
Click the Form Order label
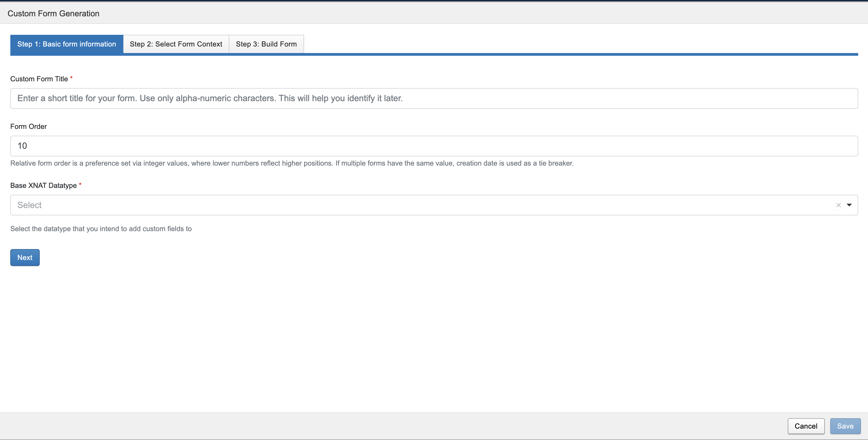[x=29, y=126]
